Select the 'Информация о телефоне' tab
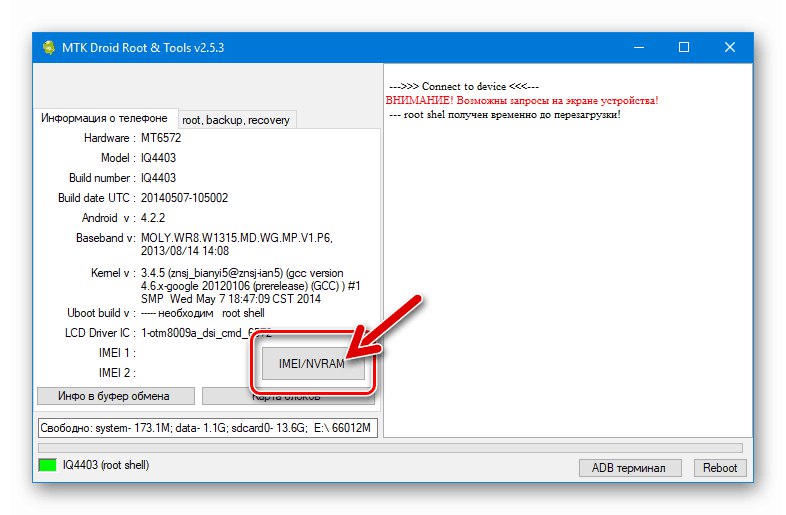Viewport: 786px width, 515px height. [x=104, y=118]
